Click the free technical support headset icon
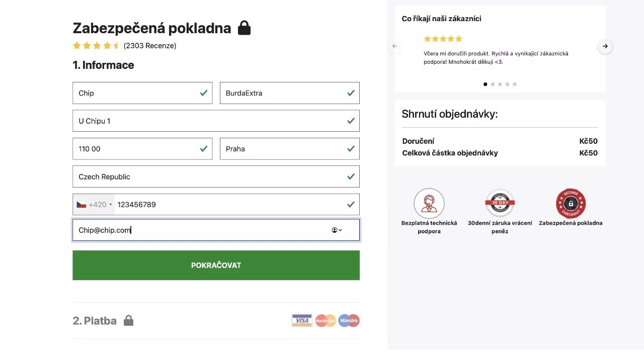Viewport: 644px width, 362px height. tap(429, 204)
